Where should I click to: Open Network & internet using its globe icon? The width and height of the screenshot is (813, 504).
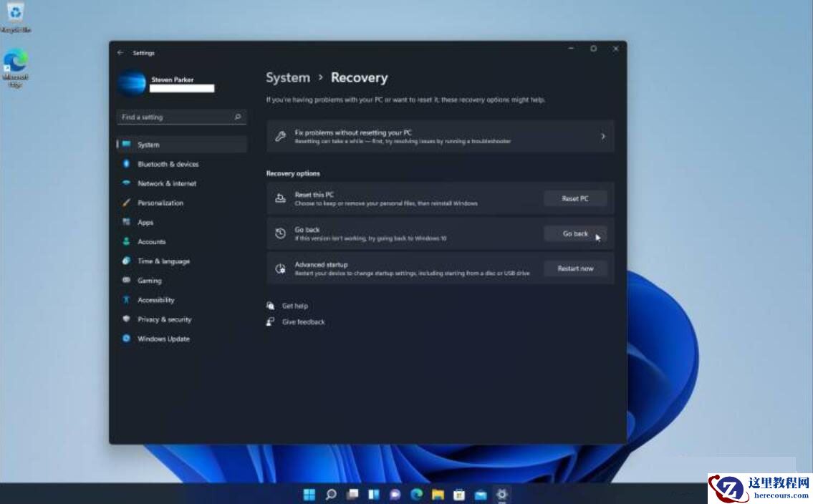click(x=126, y=183)
